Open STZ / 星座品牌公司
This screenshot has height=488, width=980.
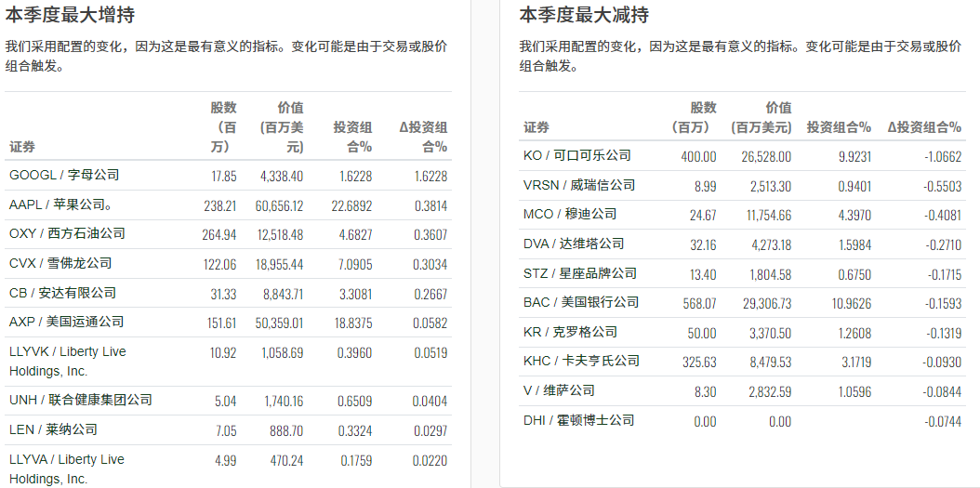(x=579, y=273)
